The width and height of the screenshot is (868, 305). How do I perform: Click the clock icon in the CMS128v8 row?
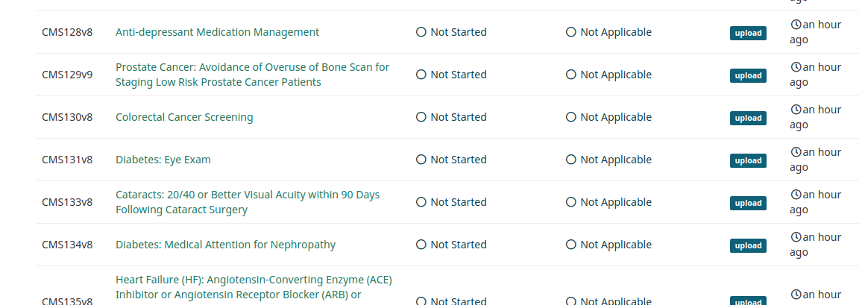pyautogui.click(x=796, y=25)
